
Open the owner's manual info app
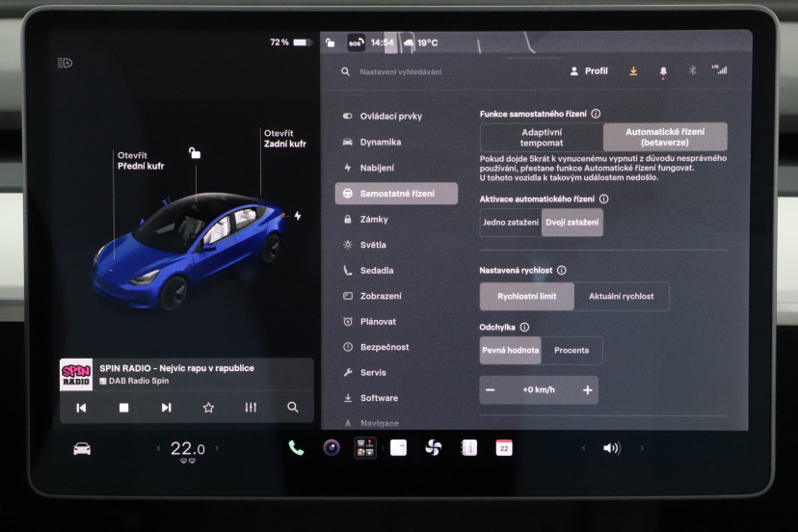468,448
